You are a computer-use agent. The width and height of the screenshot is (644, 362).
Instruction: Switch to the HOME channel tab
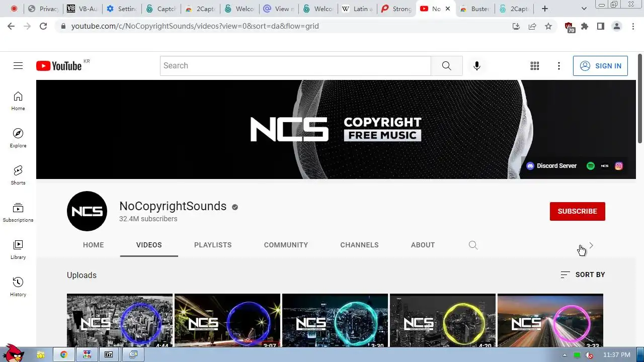(x=94, y=245)
